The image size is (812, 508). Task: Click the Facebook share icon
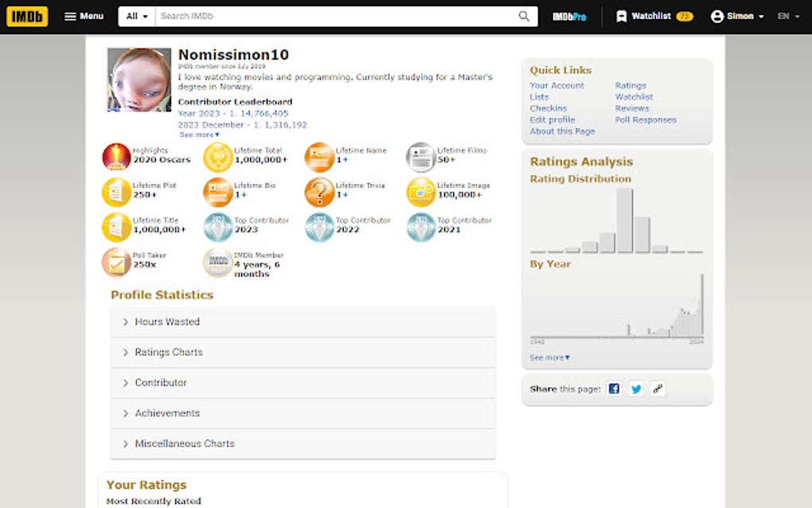pos(613,389)
